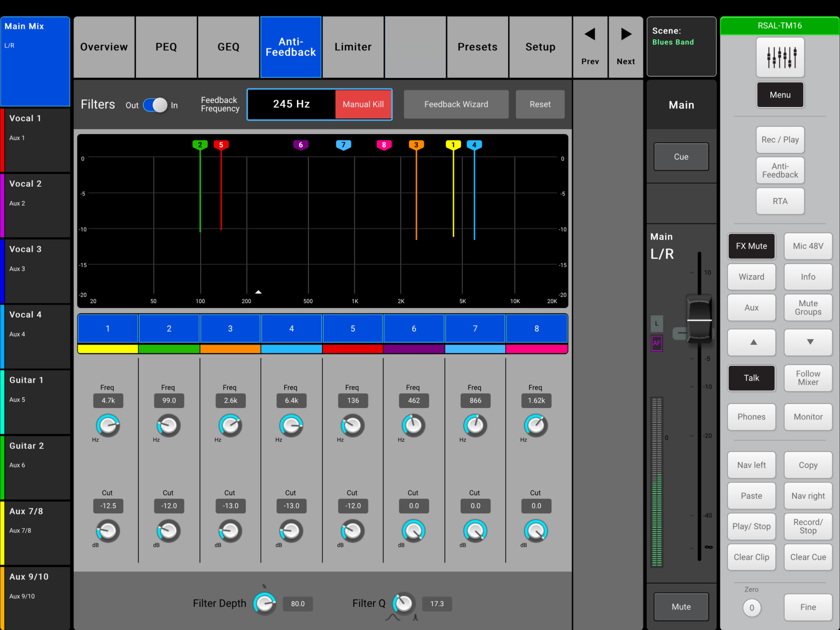The image size is (840, 630).
Task: Toggle the Filters Out/In switch
Action: (x=155, y=105)
